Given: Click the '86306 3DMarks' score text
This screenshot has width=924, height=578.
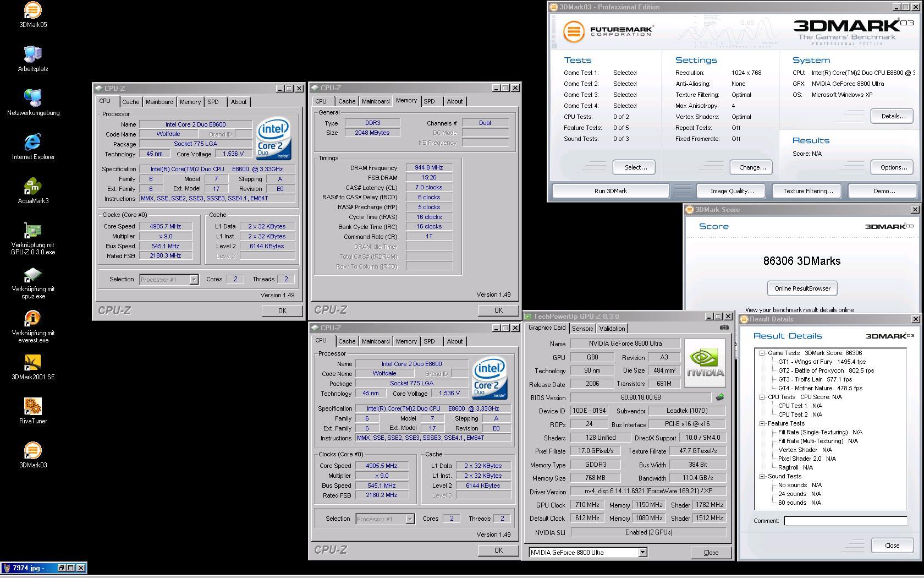Looking at the screenshot, I should tap(802, 261).
